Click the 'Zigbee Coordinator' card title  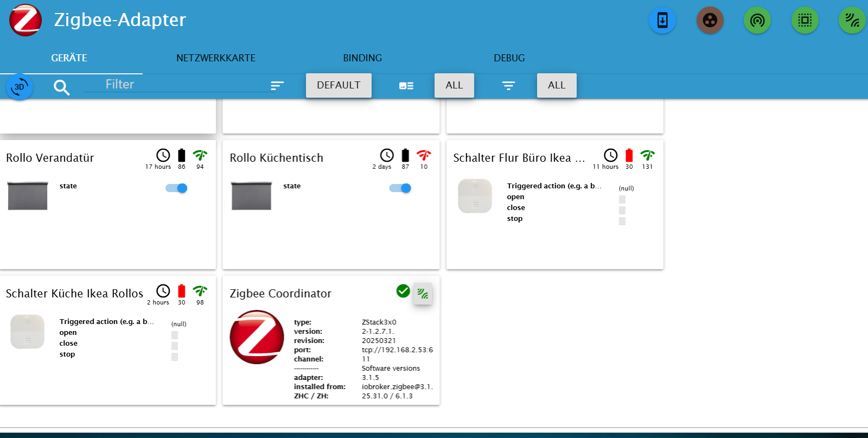280,294
